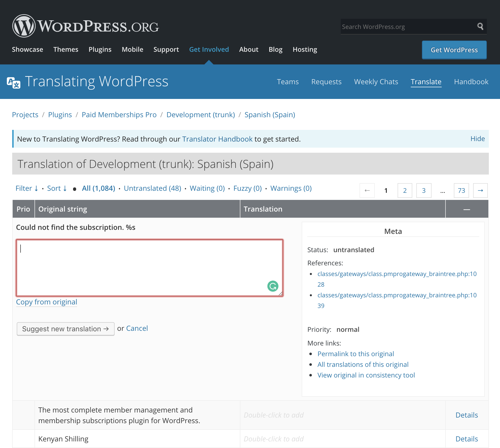The image size is (500, 448).
Task: Click the Translating WordPress translate icon
Action: click(x=14, y=82)
